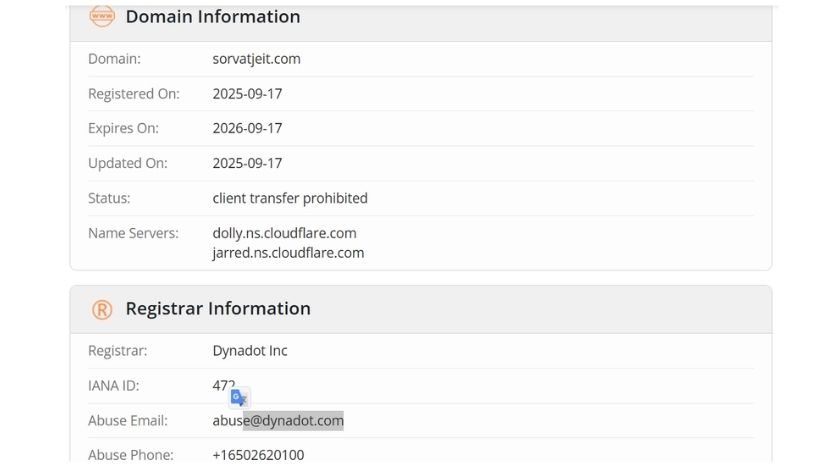Click the registrar name Dynadot Inc

(x=250, y=351)
